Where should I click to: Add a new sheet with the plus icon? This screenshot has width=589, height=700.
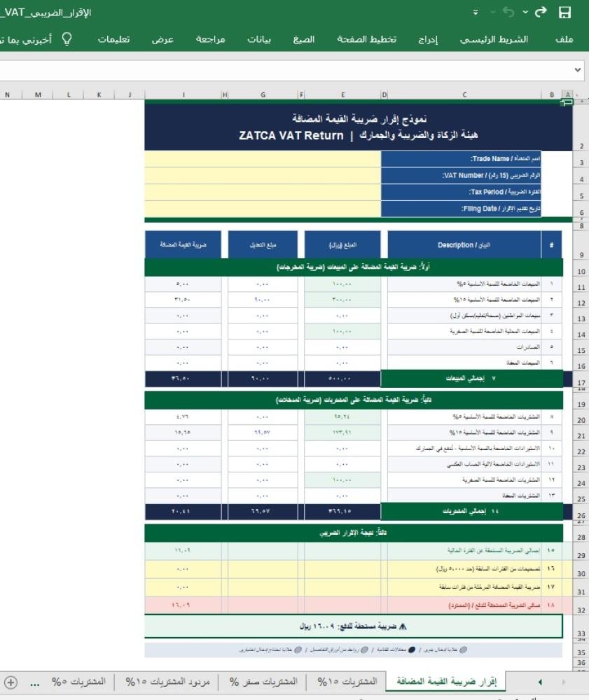(x=11, y=682)
